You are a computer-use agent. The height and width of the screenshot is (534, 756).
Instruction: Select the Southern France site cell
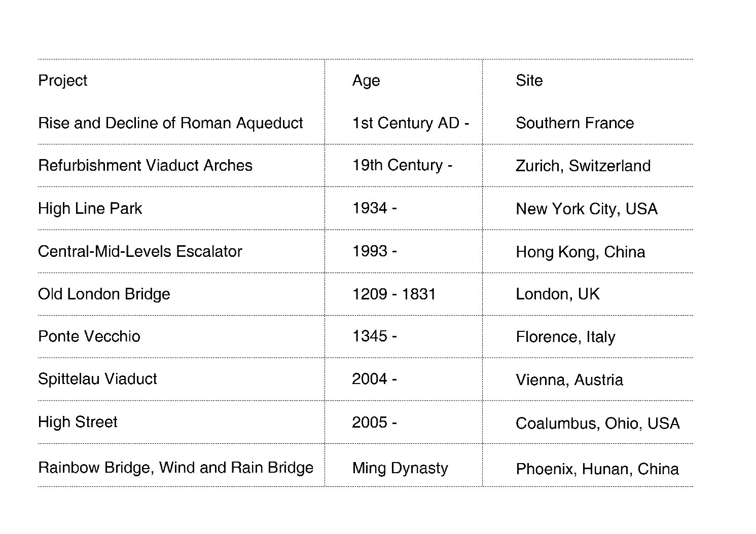tap(574, 123)
